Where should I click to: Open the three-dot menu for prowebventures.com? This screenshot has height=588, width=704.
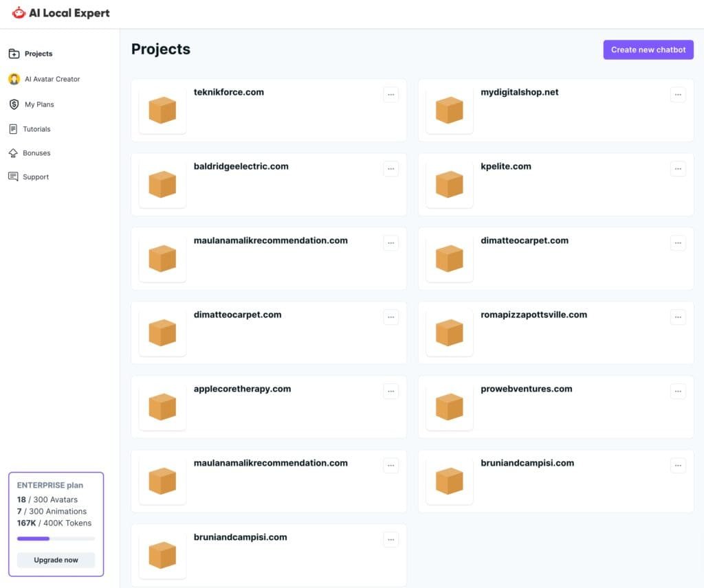click(x=678, y=392)
